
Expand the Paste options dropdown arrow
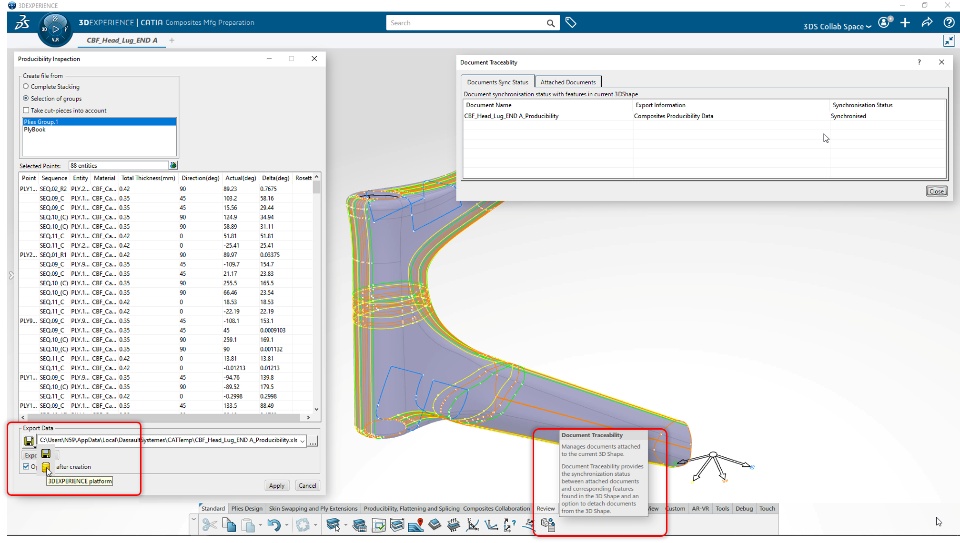(x=260, y=525)
